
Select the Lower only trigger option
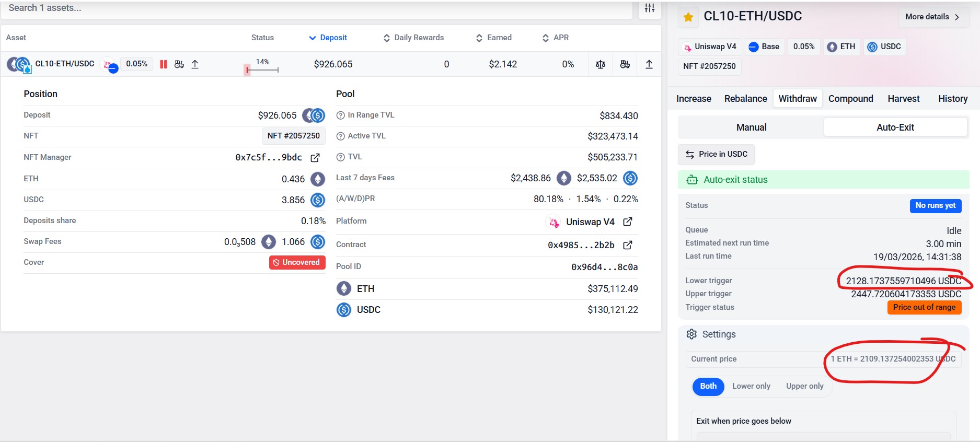point(751,386)
